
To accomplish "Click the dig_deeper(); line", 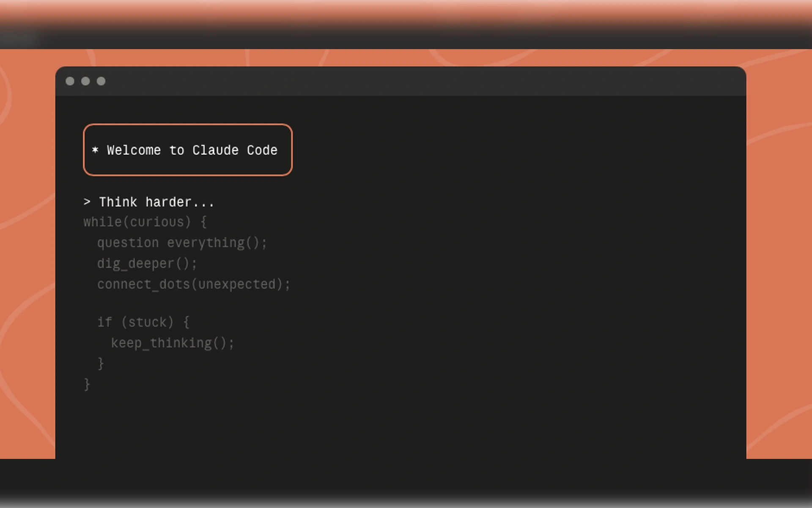I will 147,263.
